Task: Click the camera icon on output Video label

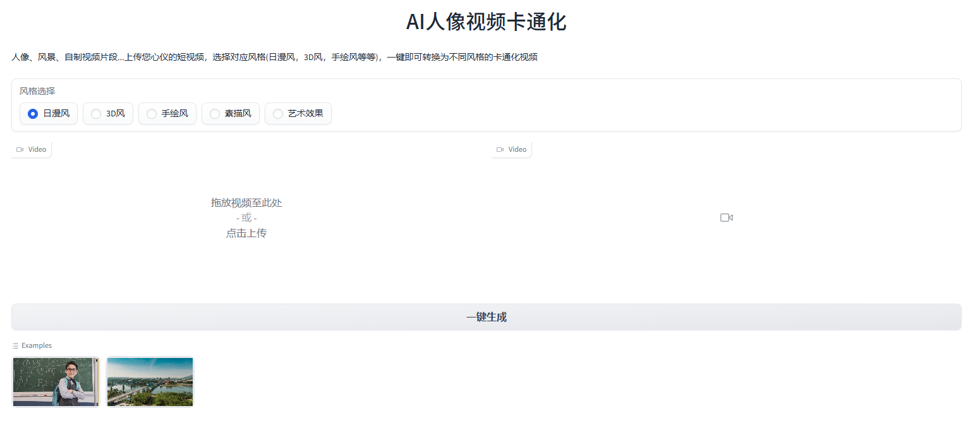Action: tap(500, 150)
